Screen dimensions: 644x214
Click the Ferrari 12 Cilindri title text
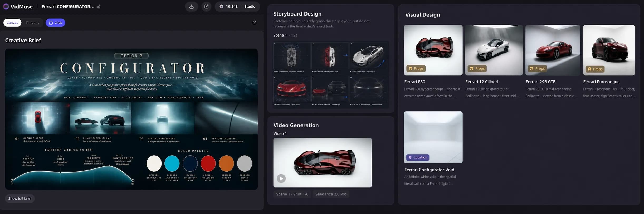pyautogui.click(x=482, y=82)
